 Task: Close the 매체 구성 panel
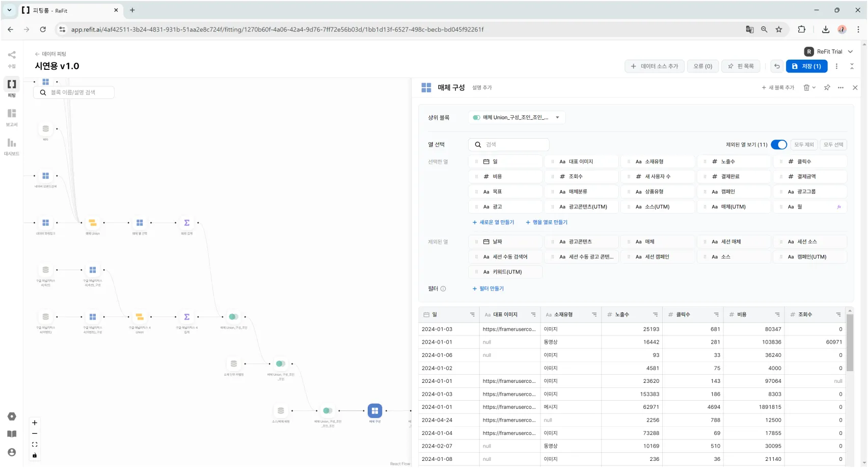point(855,88)
